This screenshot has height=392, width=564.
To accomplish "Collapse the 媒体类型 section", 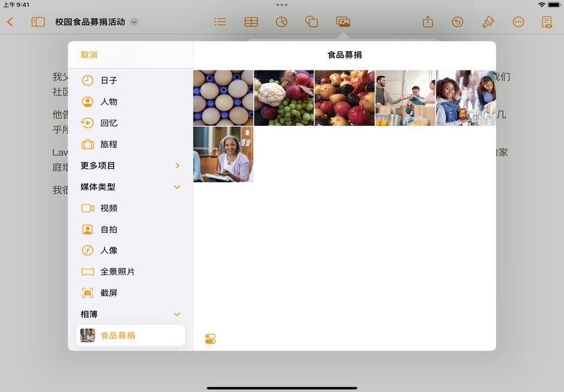I will tap(177, 187).
